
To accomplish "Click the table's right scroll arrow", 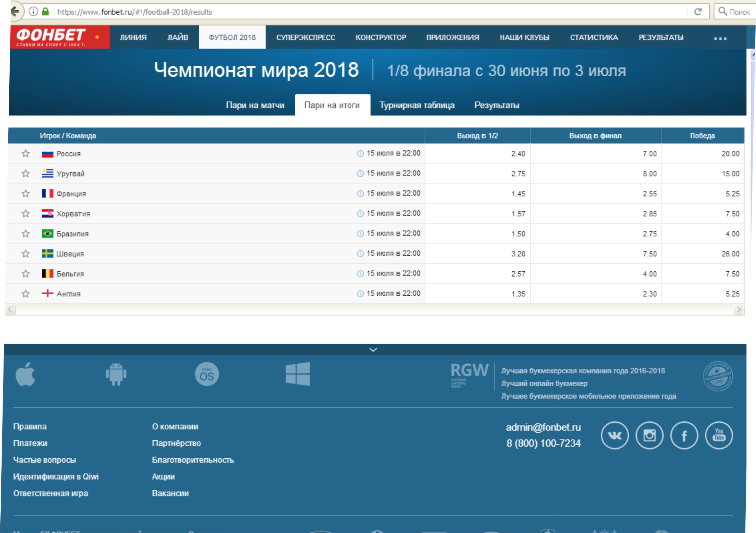I will point(739,310).
